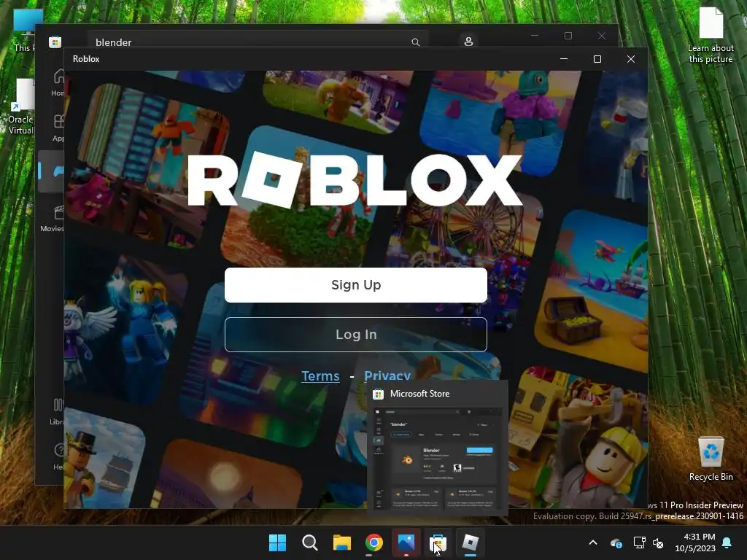Open Library in Microsoft Store sidebar
Image resolution: width=747 pixels, height=560 pixels.
(x=57, y=411)
